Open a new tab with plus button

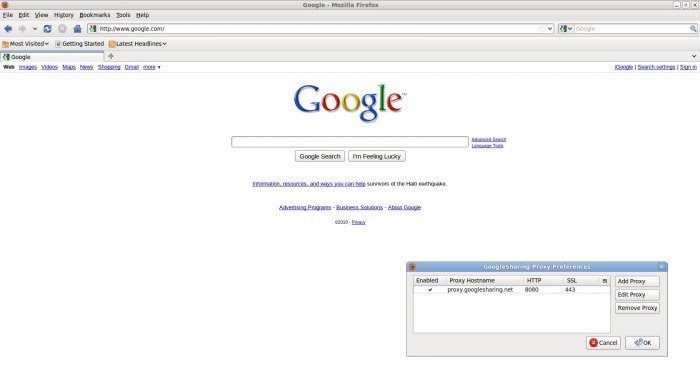[x=111, y=56]
